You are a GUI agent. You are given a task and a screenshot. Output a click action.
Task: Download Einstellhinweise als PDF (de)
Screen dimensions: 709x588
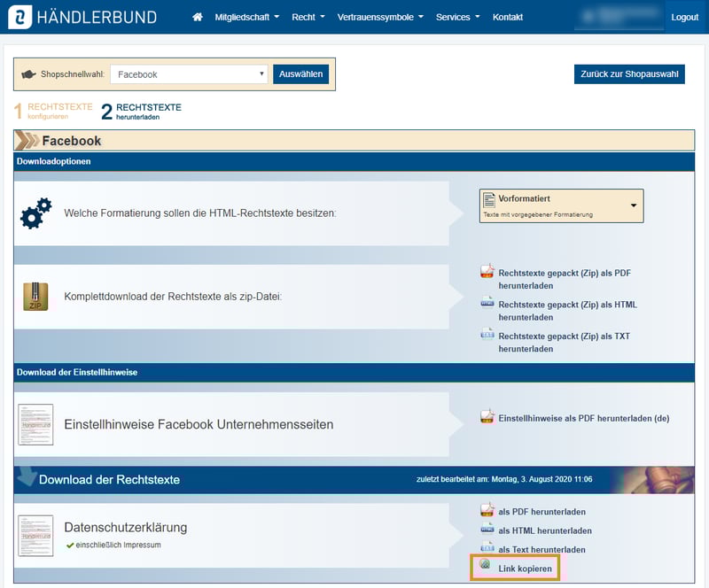[x=584, y=419]
